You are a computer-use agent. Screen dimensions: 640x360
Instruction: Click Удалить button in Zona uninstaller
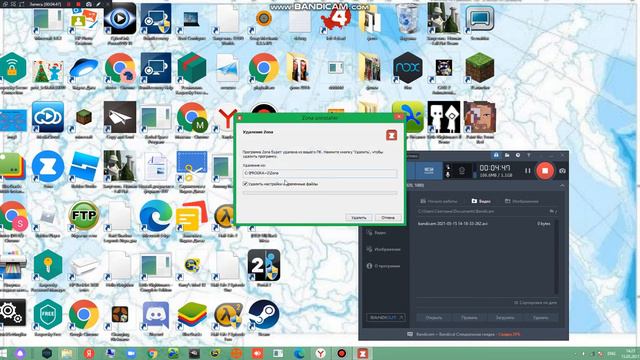point(358,218)
